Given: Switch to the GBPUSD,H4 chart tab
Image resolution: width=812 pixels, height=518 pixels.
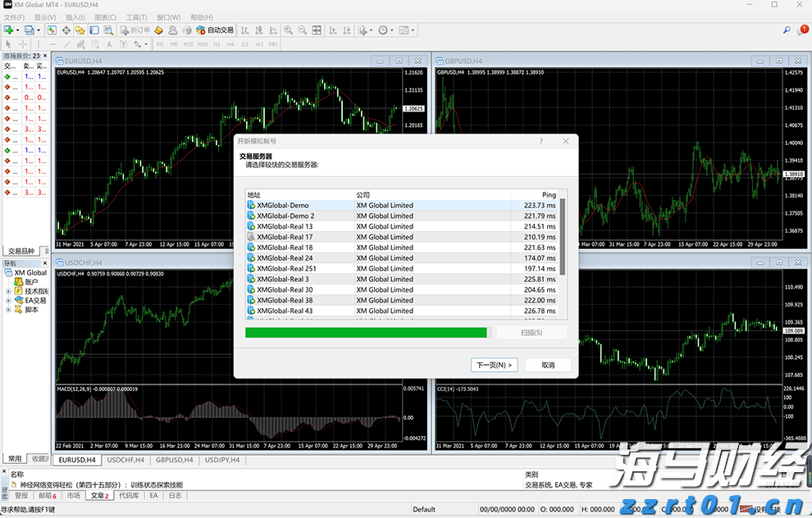Looking at the screenshot, I should click(x=173, y=460).
